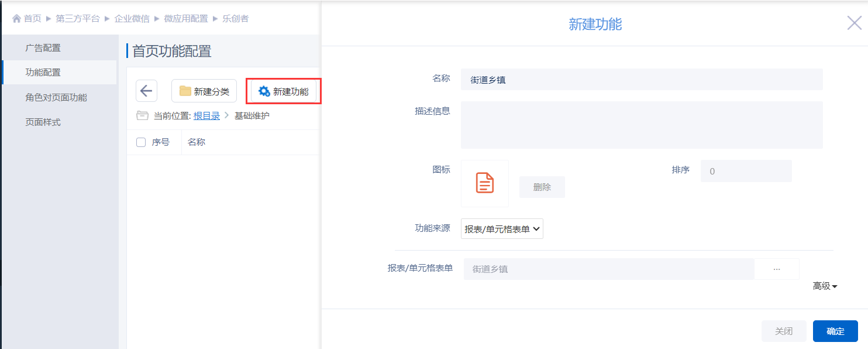Click the back arrow icon button
Screen dimensions: 868x349
coord(146,91)
